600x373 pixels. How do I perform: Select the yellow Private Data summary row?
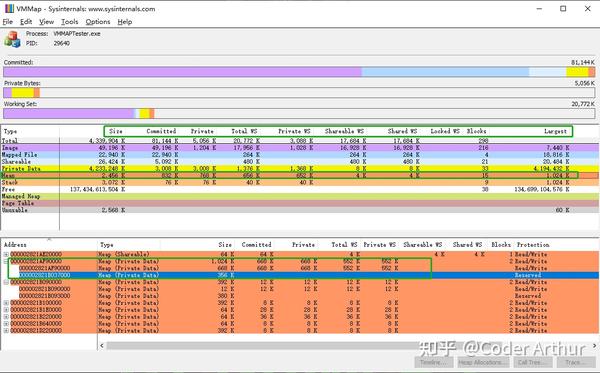[x=300, y=168]
